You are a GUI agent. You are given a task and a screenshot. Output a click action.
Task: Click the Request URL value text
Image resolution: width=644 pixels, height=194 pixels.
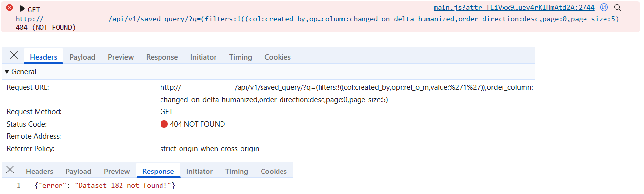coord(346,94)
